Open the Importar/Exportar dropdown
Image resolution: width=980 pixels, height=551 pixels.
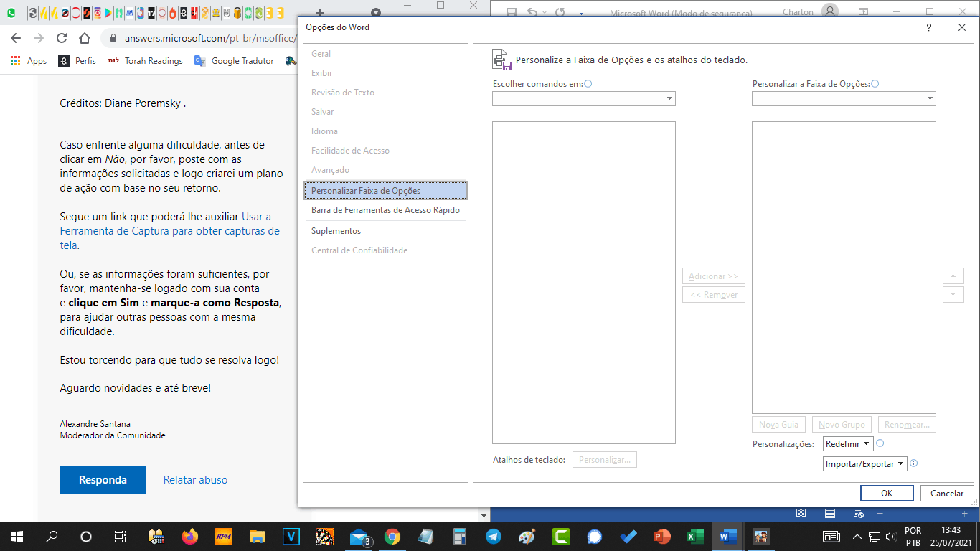point(865,464)
